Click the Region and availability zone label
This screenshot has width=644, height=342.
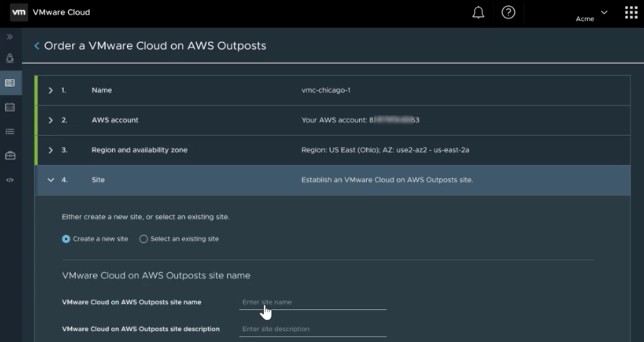(x=139, y=150)
